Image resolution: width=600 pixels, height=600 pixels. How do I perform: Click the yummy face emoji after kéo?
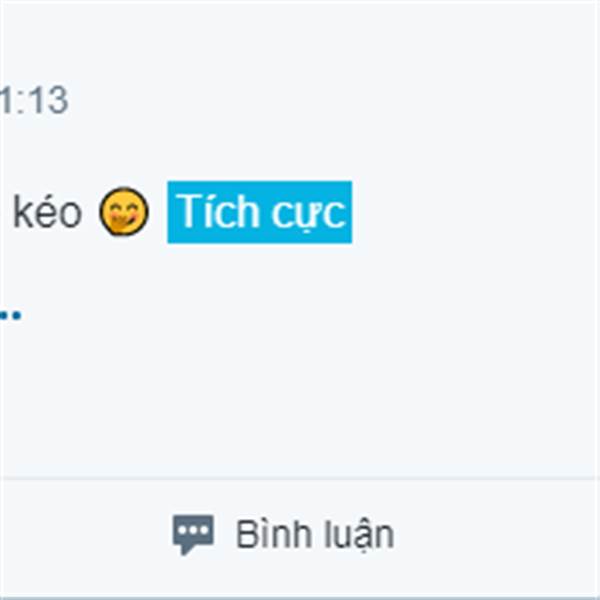(x=124, y=211)
